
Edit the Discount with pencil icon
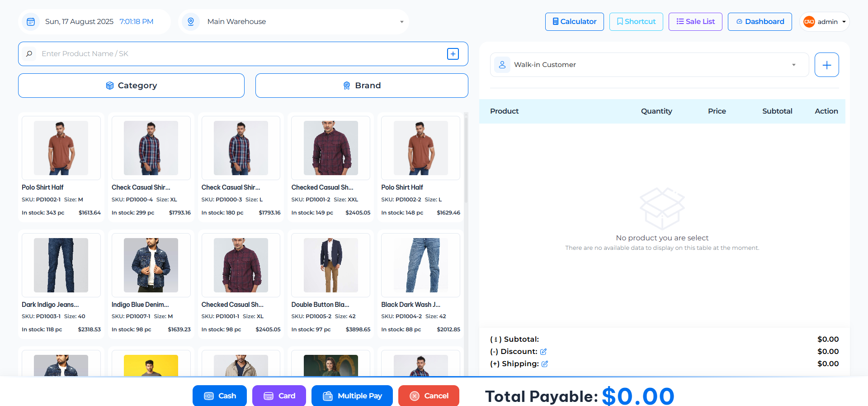[543, 352]
